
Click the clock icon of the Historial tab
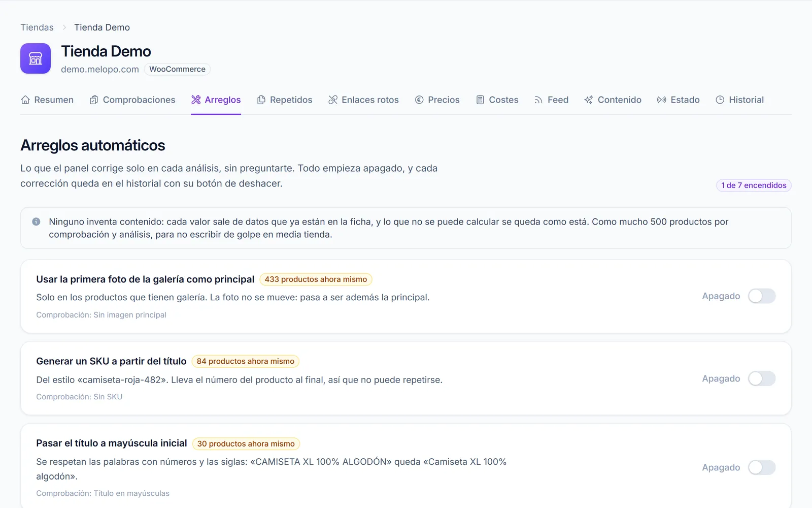click(720, 100)
